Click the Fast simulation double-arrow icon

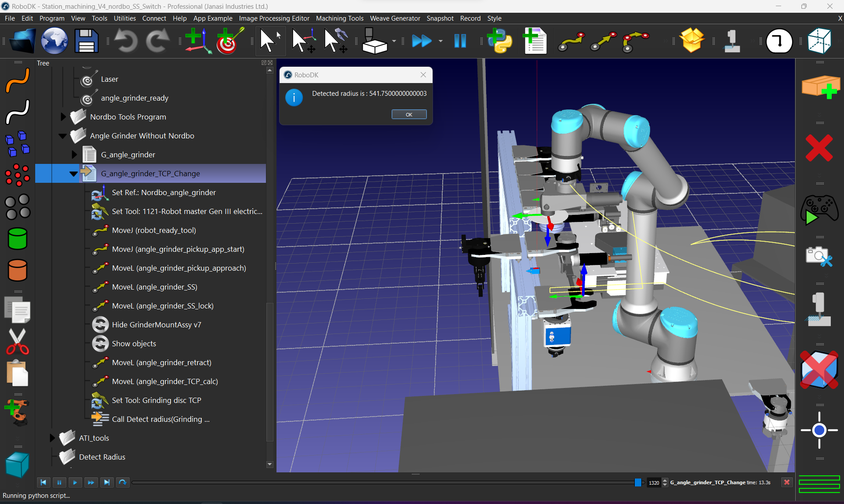click(421, 41)
